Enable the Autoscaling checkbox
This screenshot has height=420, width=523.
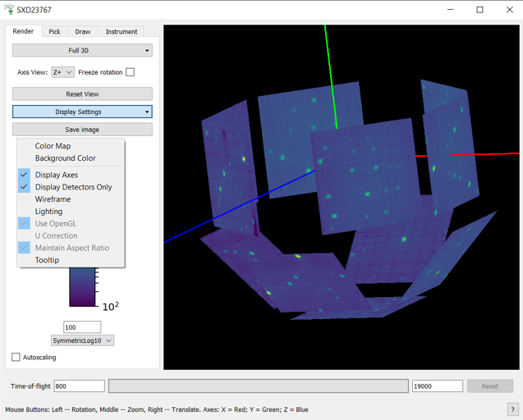pos(16,358)
